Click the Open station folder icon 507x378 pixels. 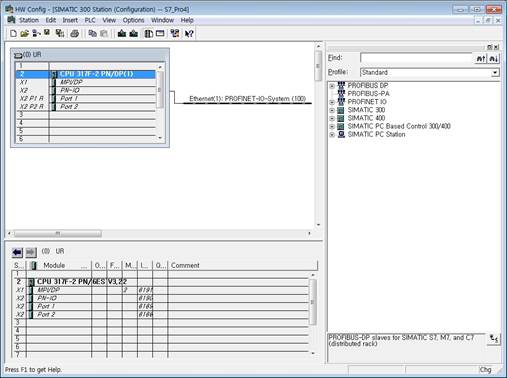(24, 33)
